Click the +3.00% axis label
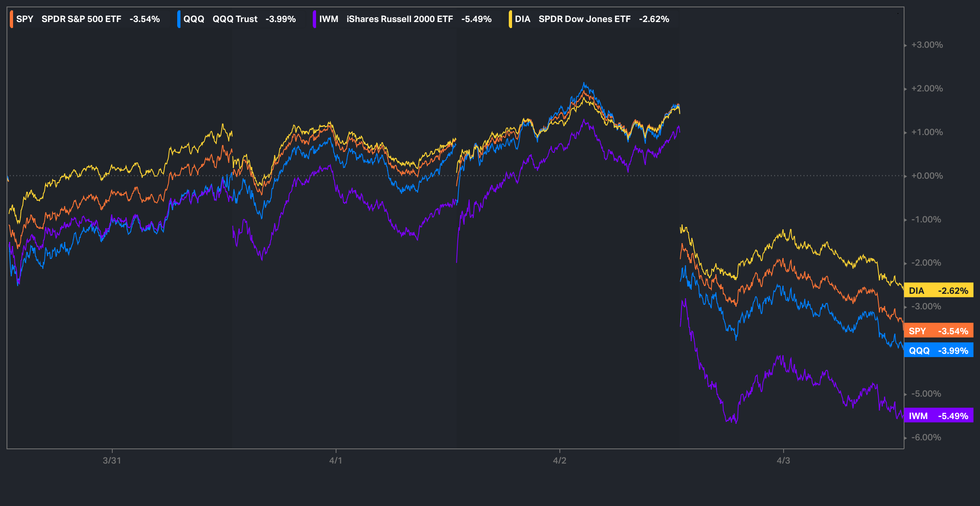The width and height of the screenshot is (980, 506). (927, 45)
